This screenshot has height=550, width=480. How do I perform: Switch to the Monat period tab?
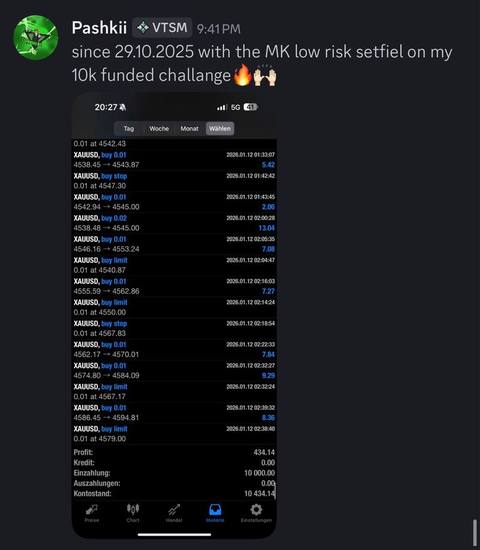[189, 128]
